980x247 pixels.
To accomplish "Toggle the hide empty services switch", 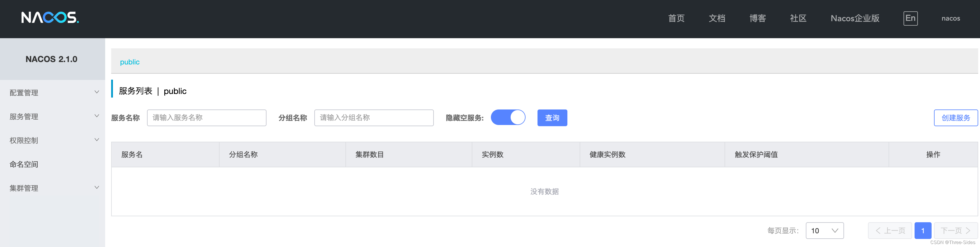I will [508, 118].
